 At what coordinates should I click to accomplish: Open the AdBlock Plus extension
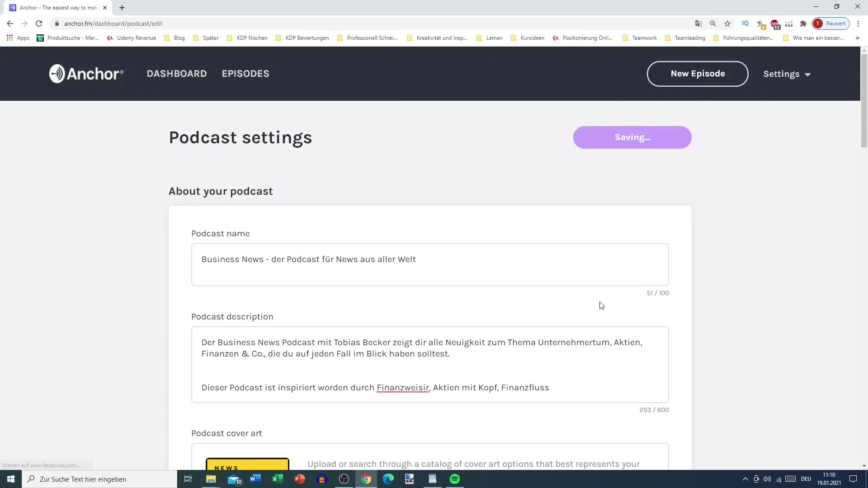tap(775, 24)
